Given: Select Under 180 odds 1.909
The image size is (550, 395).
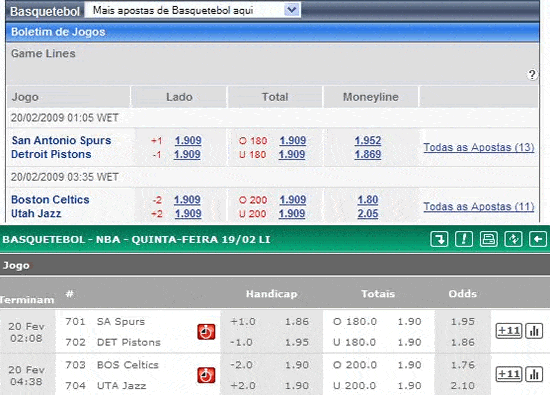Looking at the screenshot, I should (292, 154).
